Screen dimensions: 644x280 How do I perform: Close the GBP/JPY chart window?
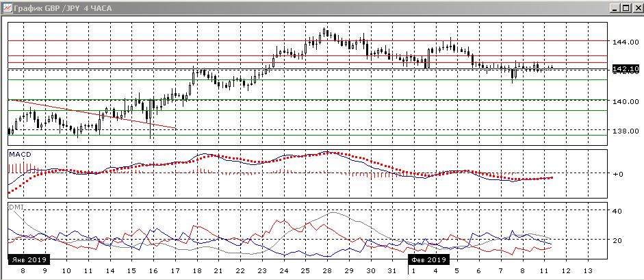[x=635, y=7]
